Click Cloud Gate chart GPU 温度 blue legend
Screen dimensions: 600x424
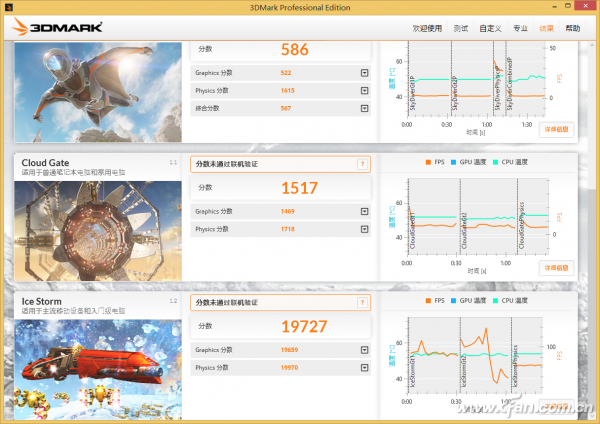468,162
